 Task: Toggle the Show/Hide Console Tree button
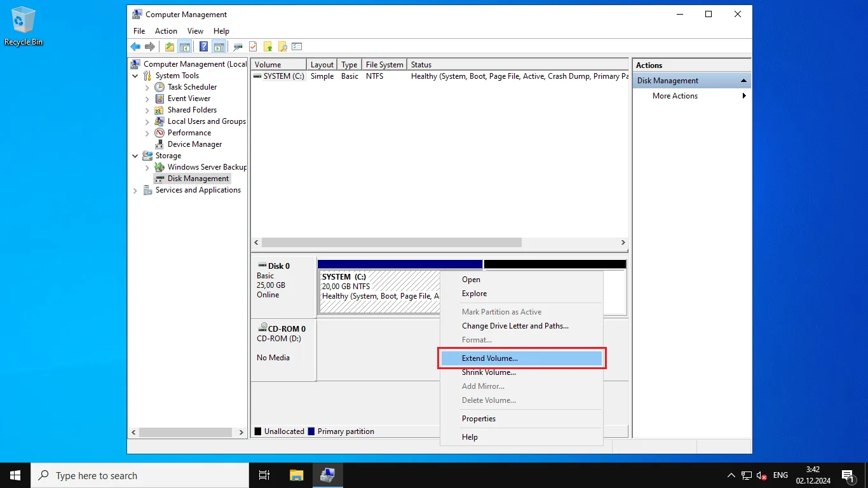(x=184, y=46)
